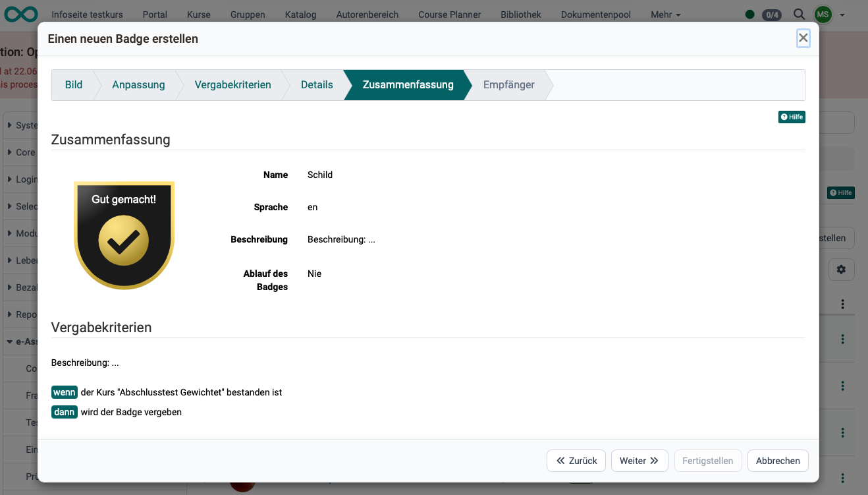868x495 pixels.
Task: Click Abbrechen to cancel the wizard
Action: point(778,461)
